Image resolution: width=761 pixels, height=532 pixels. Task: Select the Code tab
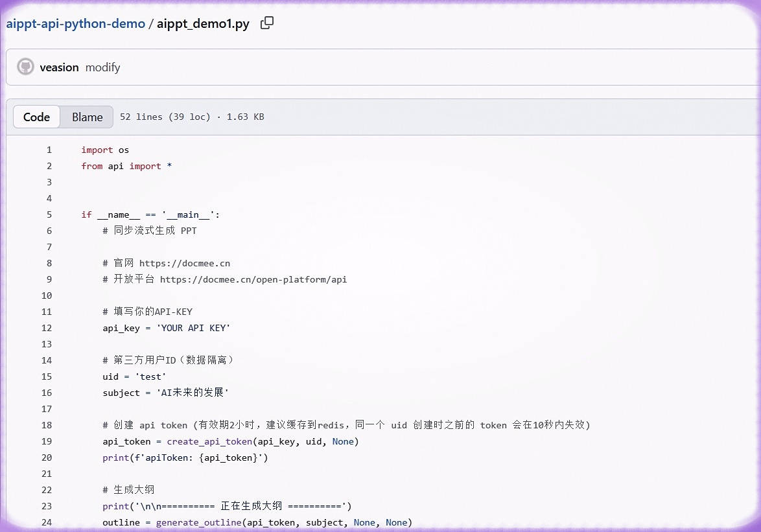point(37,117)
